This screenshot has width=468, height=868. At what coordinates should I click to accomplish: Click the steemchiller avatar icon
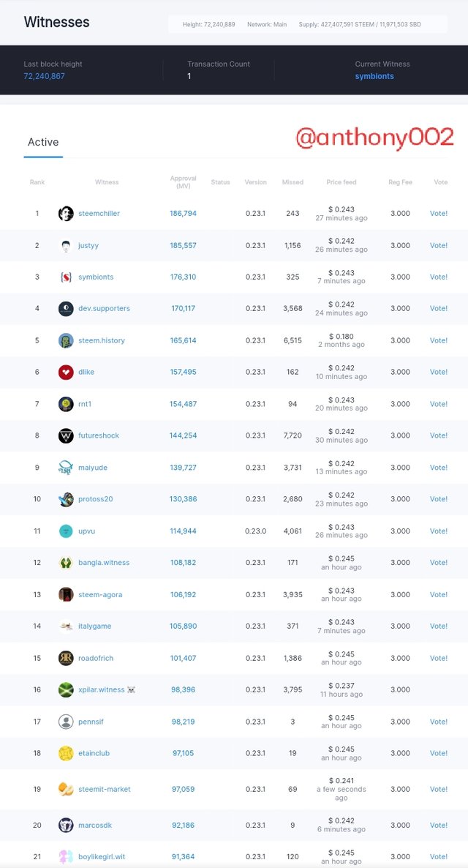66,214
